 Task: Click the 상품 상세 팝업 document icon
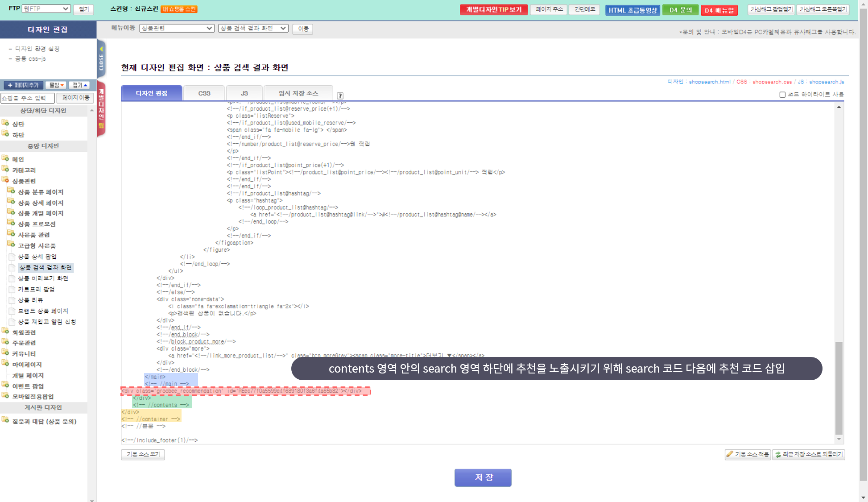(x=12, y=257)
